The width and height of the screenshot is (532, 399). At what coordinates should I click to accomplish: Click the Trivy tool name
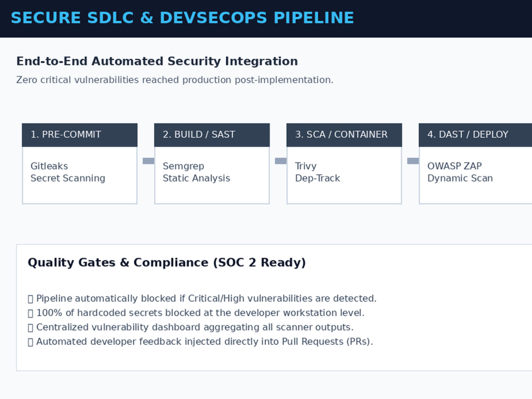coord(306,166)
